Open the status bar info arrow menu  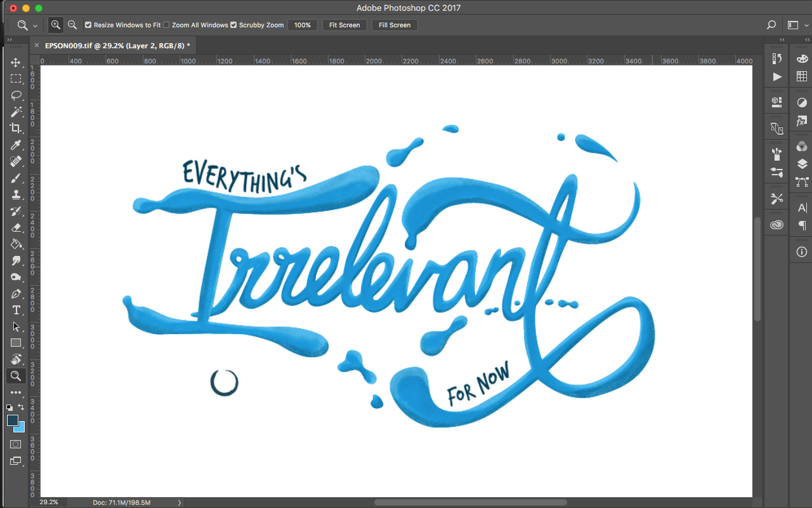180,502
